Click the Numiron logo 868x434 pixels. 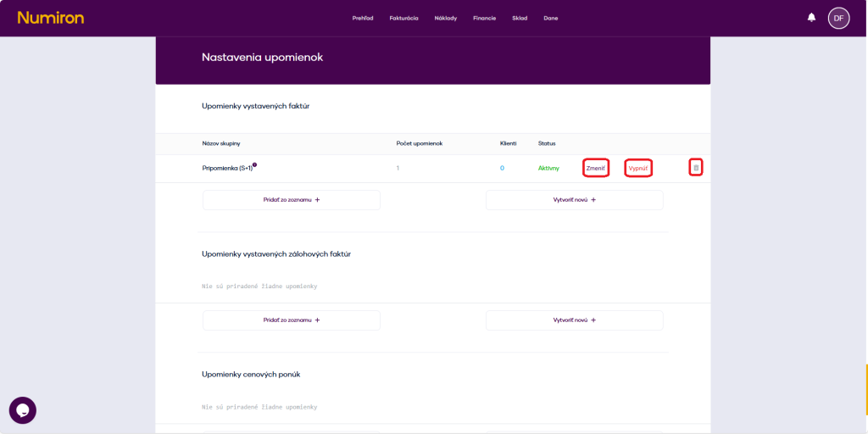[51, 18]
